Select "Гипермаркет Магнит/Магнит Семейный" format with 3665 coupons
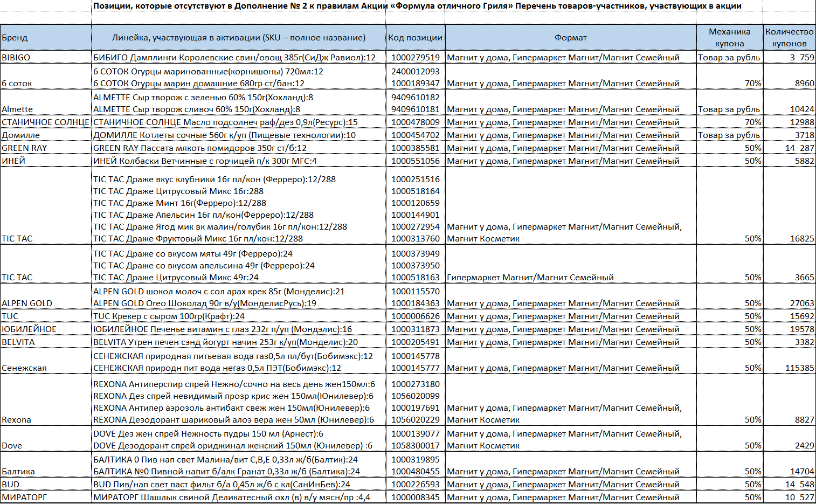The height and width of the screenshot is (504, 816). (x=530, y=277)
